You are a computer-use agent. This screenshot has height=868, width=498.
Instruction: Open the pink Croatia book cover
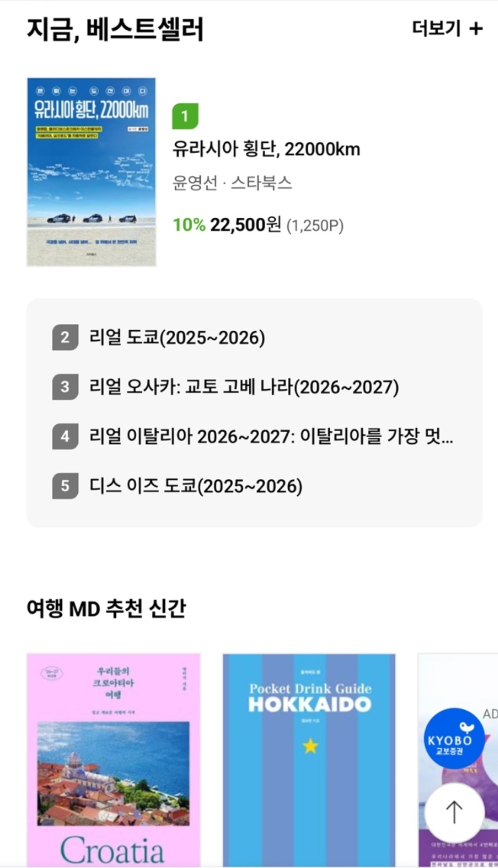pos(114,759)
